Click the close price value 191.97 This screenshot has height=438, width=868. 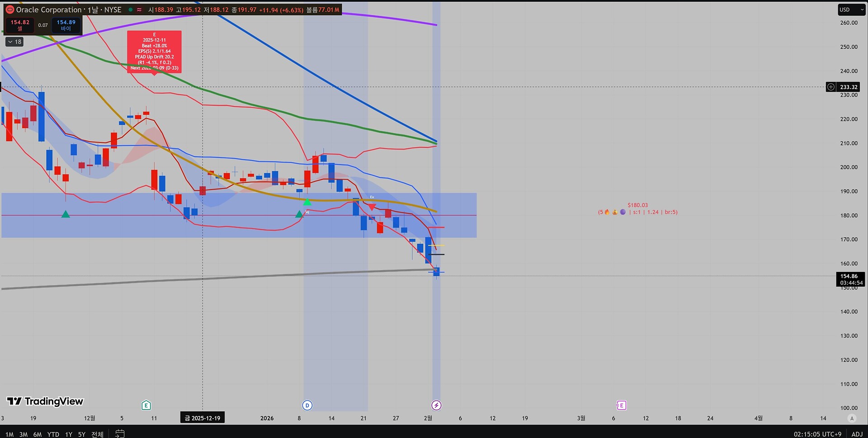pyautogui.click(x=247, y=10)
